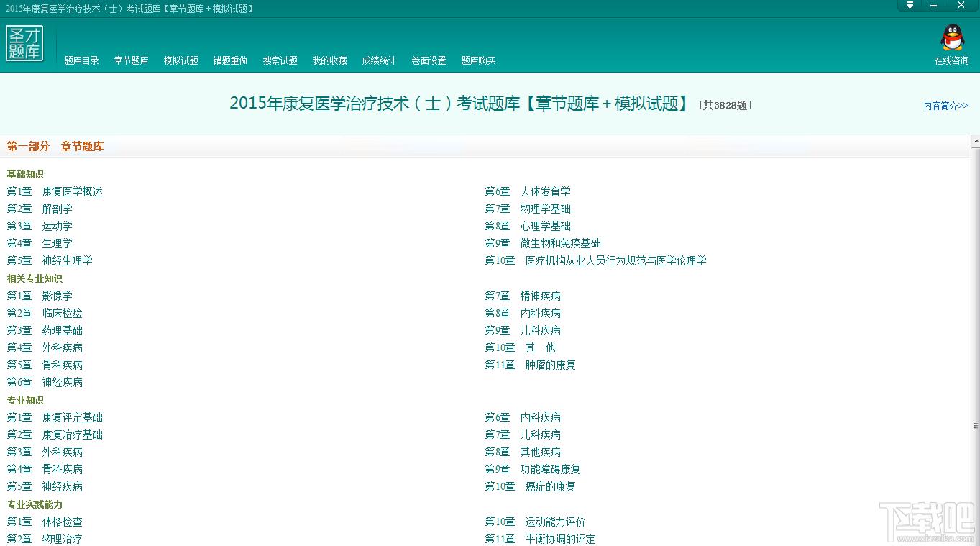
Task: Open 第2章 物理治疗
Action: (x=45, y=539)
